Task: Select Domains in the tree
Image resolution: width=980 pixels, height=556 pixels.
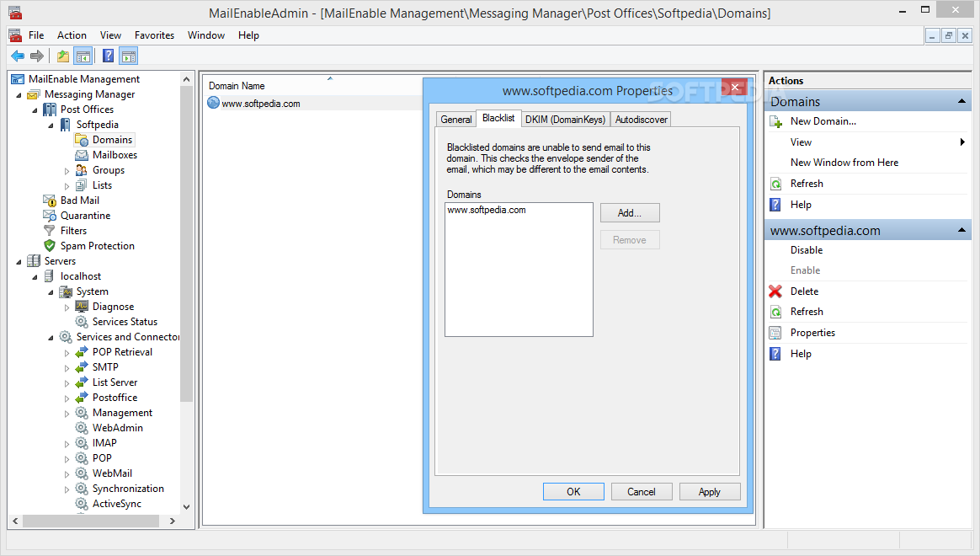Action: pos(112,140)
